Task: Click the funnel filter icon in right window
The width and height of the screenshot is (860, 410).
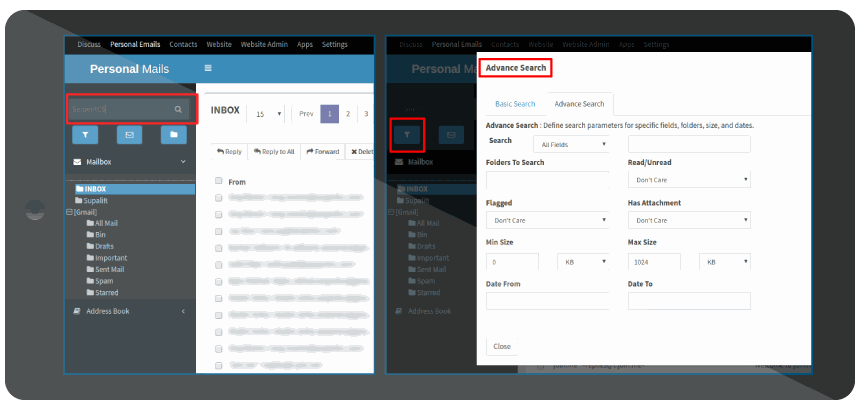Action: (x=407, y=135)
